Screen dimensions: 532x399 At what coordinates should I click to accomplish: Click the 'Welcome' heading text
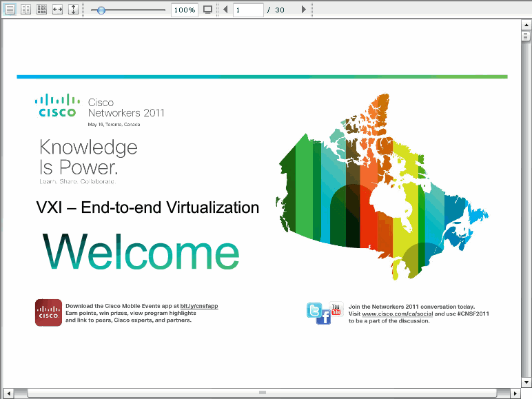pos(141,252)
